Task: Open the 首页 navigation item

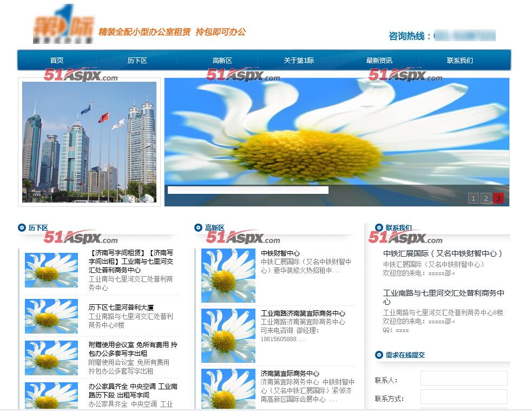Action: click(x=57, y=61)
